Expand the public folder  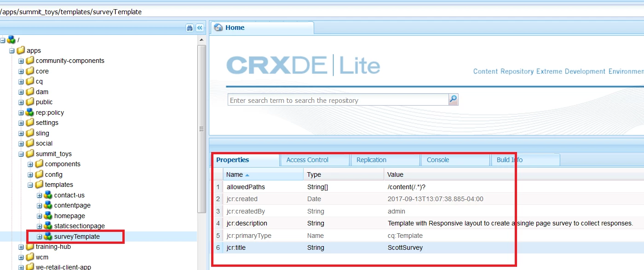tap(21, 102)
